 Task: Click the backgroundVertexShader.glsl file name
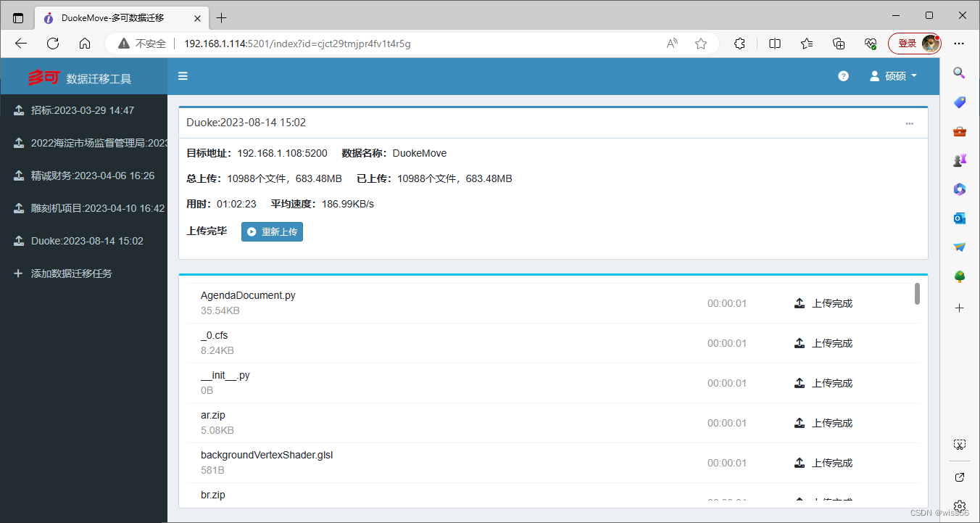pyautogui.click(x=267, y=455)
